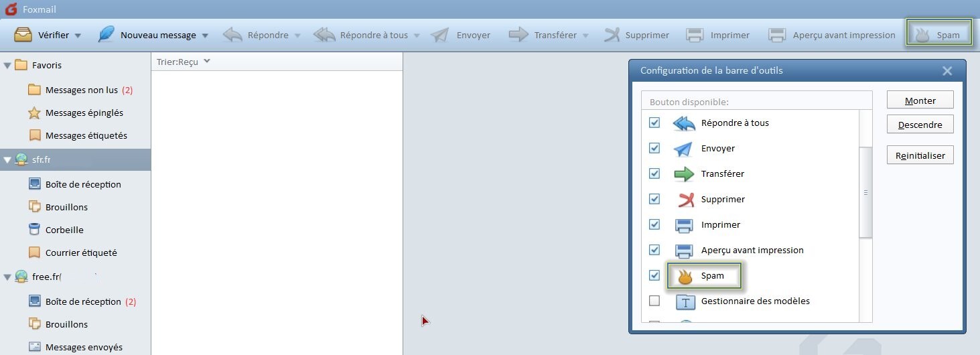The width and height of the screenshot is (980, 355).
Task: Select Transférer green arrow in dialog list
Action: 684,174
